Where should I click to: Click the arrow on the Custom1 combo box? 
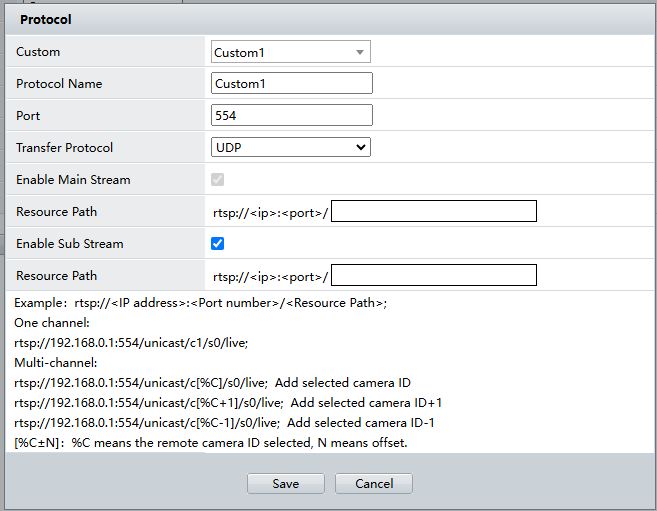click(x=359, y=52)
